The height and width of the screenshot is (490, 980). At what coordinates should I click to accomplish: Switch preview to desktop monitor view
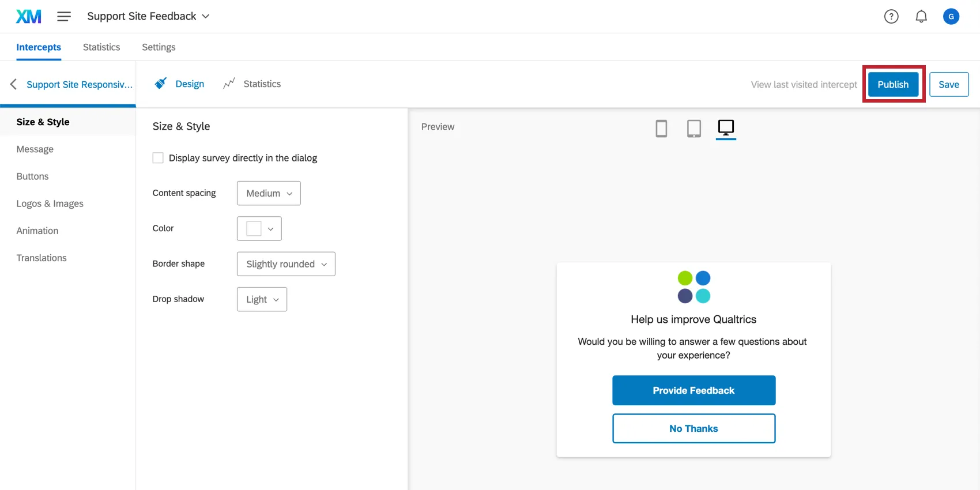[x=726, y=127]
